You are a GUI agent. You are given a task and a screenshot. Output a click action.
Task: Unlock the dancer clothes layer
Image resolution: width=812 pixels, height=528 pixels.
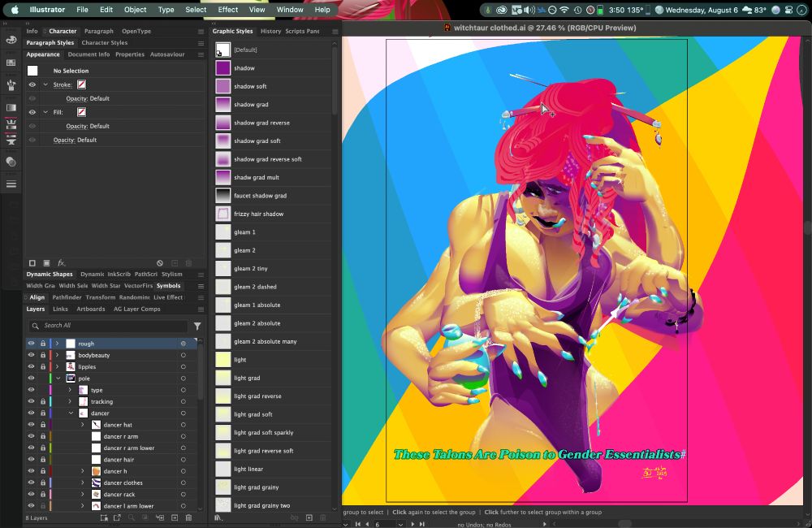(x=43, y=483)
